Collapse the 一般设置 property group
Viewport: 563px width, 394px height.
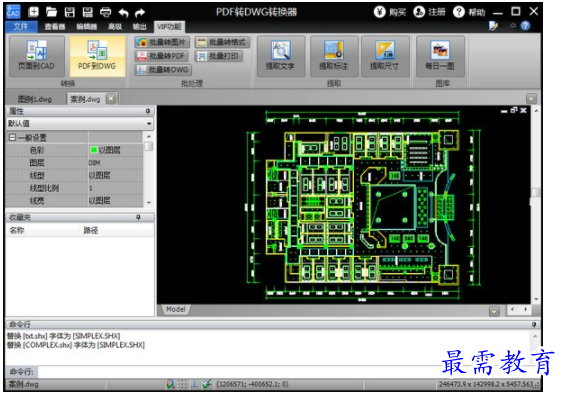(x=12, y=138)
